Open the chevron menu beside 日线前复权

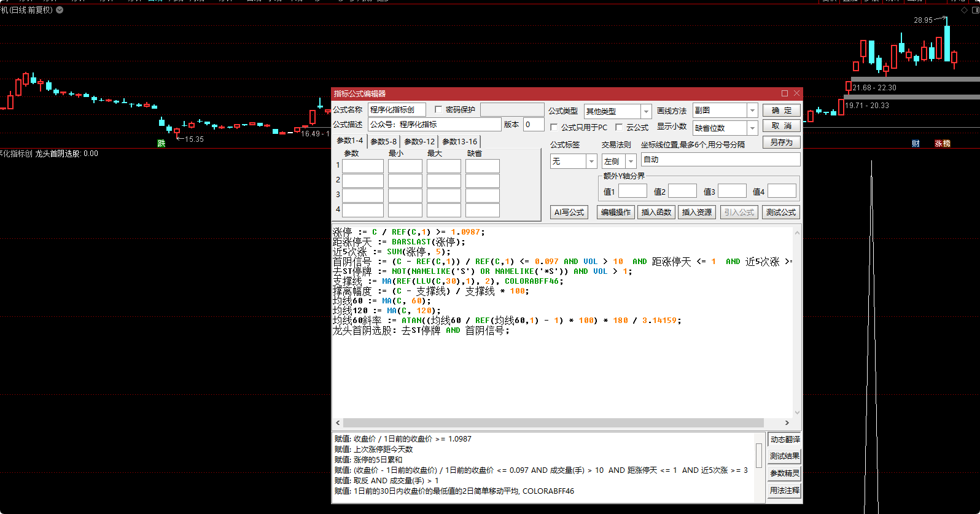[x=60, y=10]
